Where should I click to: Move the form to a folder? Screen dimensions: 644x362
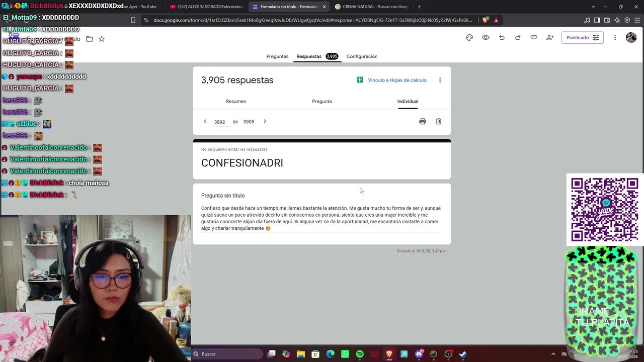[x=90, y=39]
